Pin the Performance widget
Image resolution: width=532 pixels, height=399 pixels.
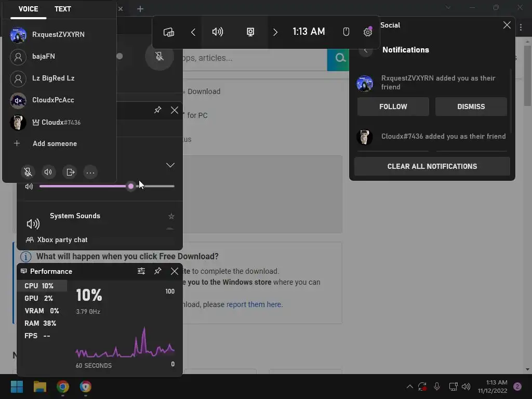[157, 271]
